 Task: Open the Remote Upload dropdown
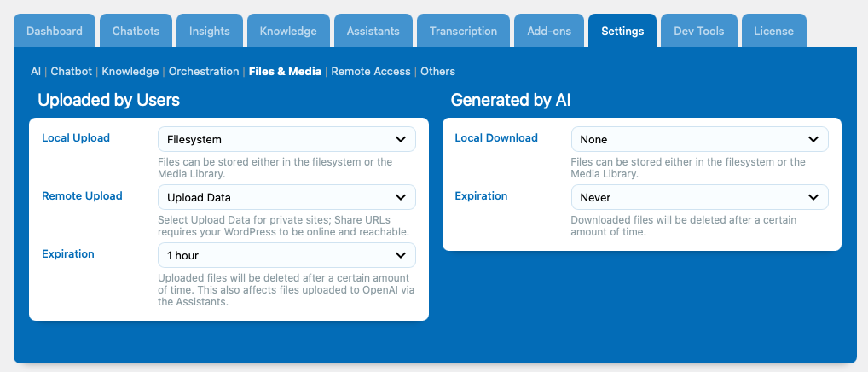tap(286, 197)
